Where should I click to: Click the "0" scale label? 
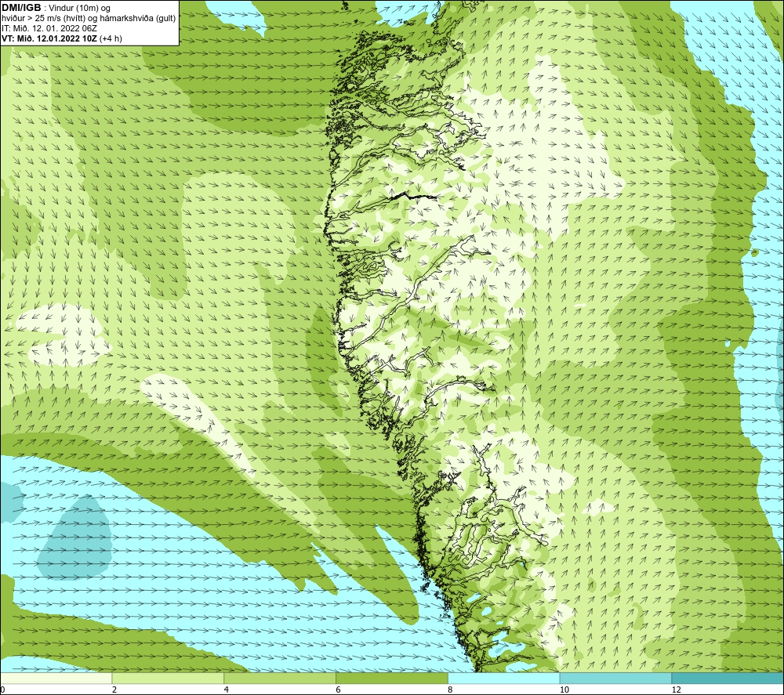[x=2, y=690]
